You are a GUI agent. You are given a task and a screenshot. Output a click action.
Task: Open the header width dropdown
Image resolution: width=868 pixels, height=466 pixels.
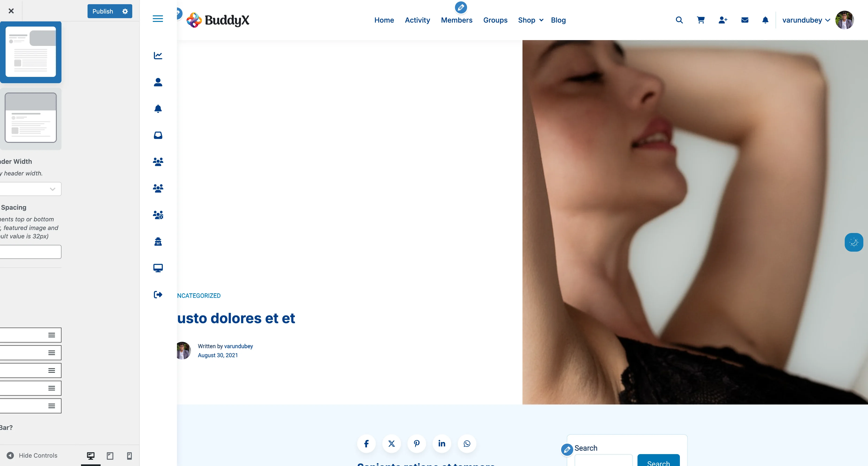pos(30,189)
